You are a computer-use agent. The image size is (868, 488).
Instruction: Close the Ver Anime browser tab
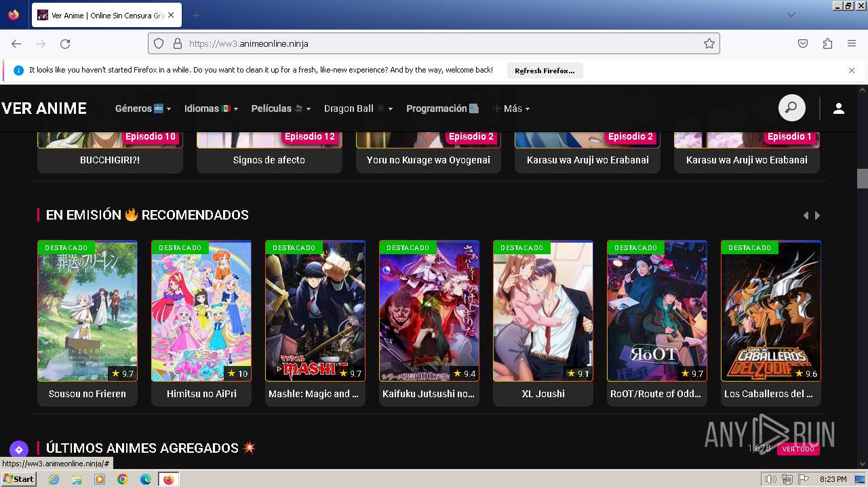tap(170, 15)
